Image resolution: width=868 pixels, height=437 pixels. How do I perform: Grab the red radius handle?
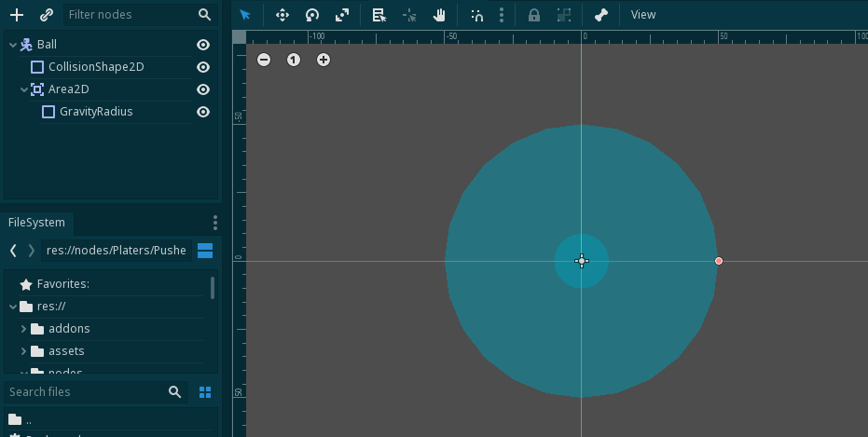tap(719, 261)
